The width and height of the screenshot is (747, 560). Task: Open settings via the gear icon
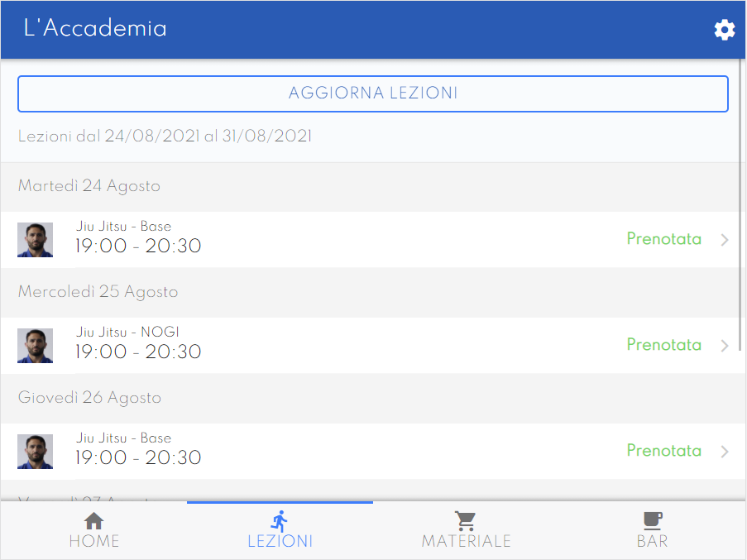click(724, 30)
